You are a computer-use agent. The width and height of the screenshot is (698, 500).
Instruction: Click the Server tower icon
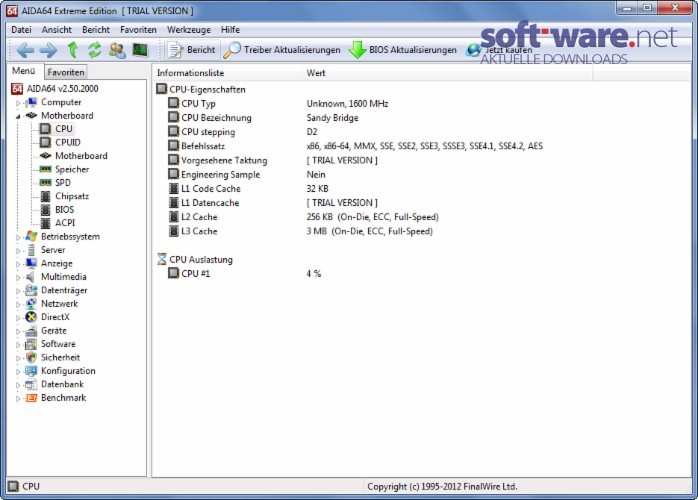click(x=31, y=250)
